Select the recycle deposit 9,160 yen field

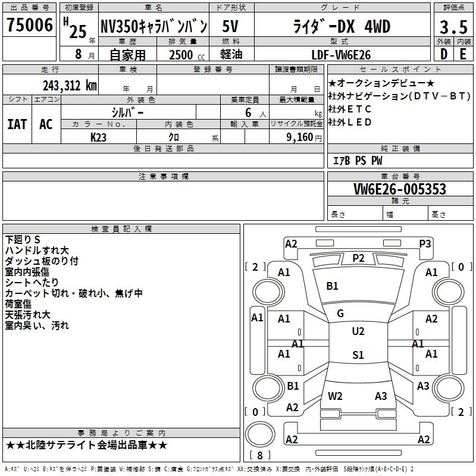click(x=296, y=137)
